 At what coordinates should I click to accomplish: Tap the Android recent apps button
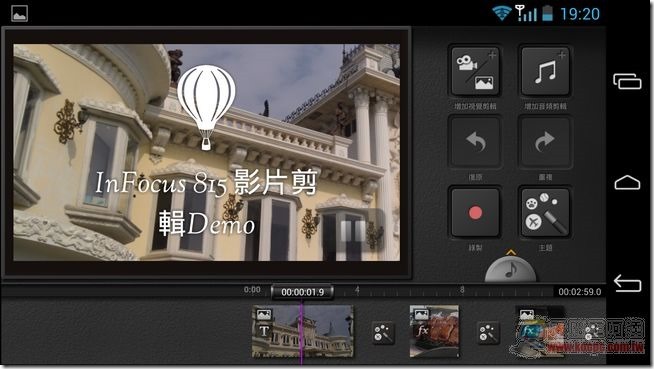pyautogui.click(x=627, y=81)
